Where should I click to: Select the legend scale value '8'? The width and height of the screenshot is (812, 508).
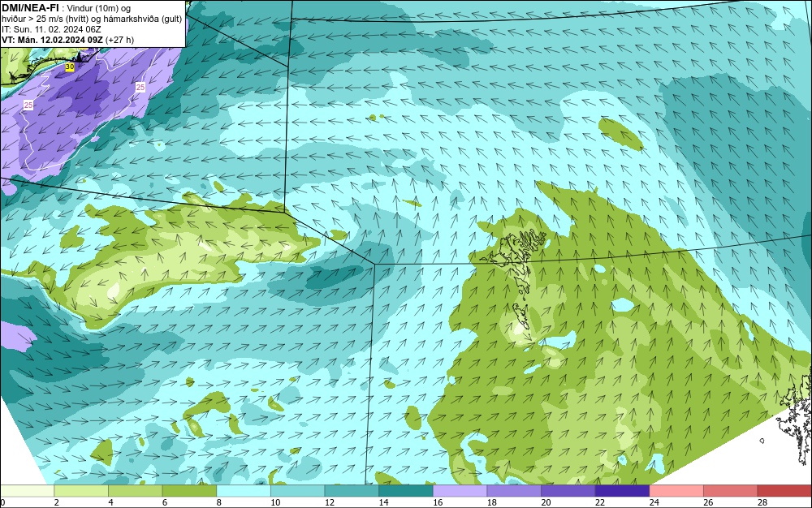click(218, 502)
